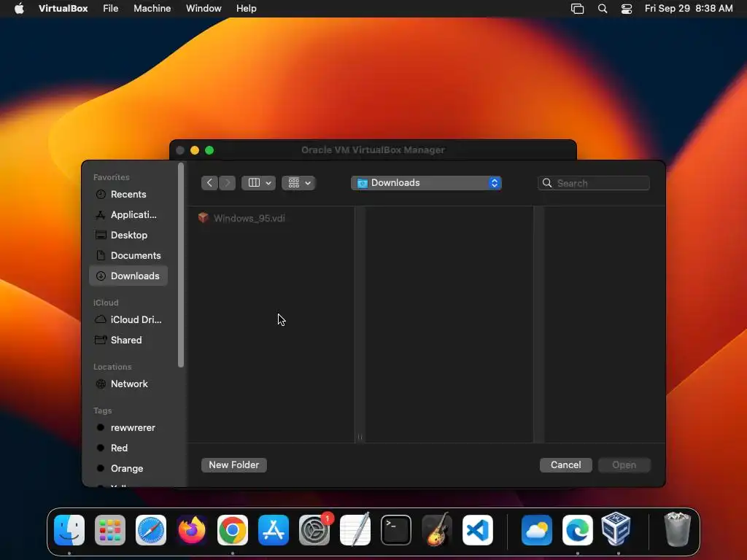
Task: Open Launchpad in the Dock
Action: (110, 530)
